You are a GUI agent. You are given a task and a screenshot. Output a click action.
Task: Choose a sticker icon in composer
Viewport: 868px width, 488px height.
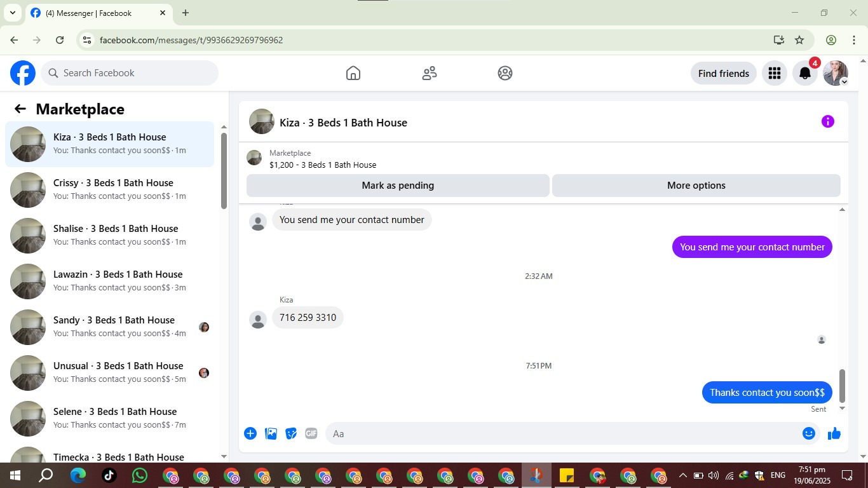point(291,433)
